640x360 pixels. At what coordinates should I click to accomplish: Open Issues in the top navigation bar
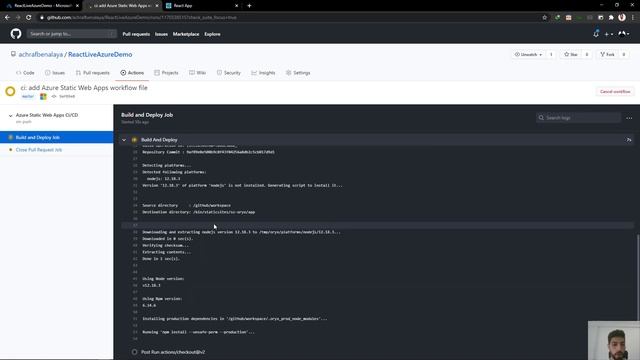click(x=161, y=34)
